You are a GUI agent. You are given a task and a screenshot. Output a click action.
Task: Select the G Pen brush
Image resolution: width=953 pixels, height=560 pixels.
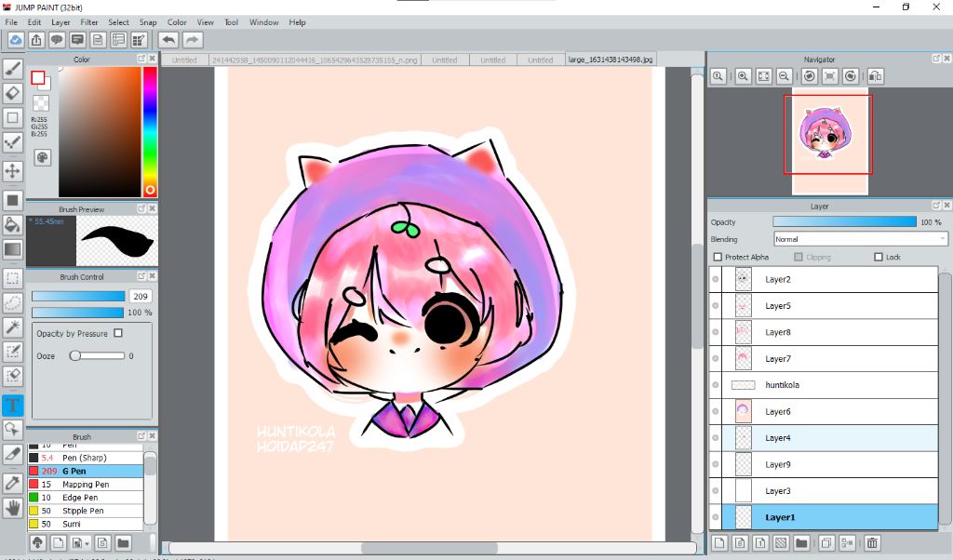click(x=86, y=471)
